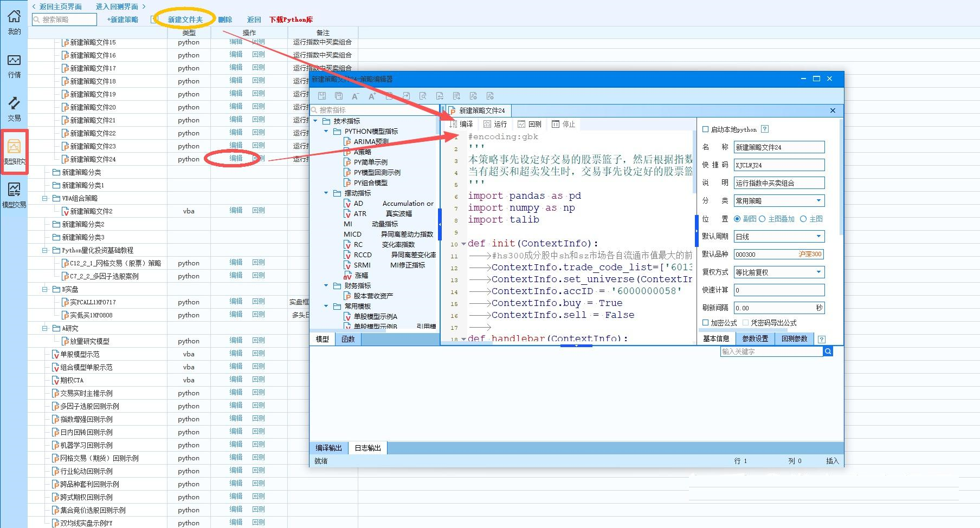Decrease font size with A- icon
Screen dimensions: 980x528
356,96
